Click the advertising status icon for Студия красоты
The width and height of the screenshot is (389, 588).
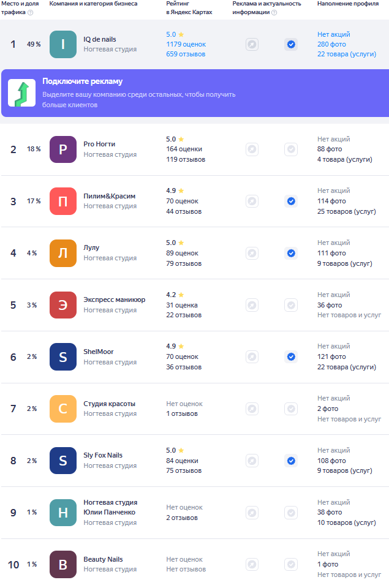[252, 409]
